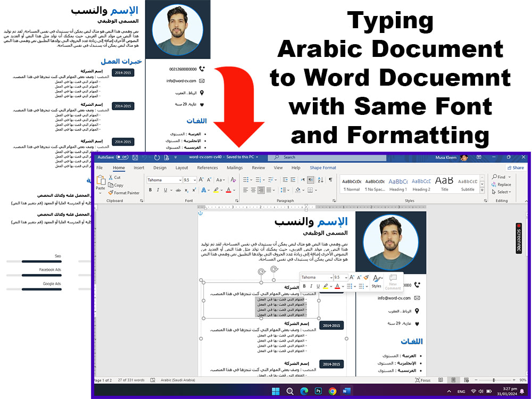Toggle underline in the Font group

(x=165, y=190)
